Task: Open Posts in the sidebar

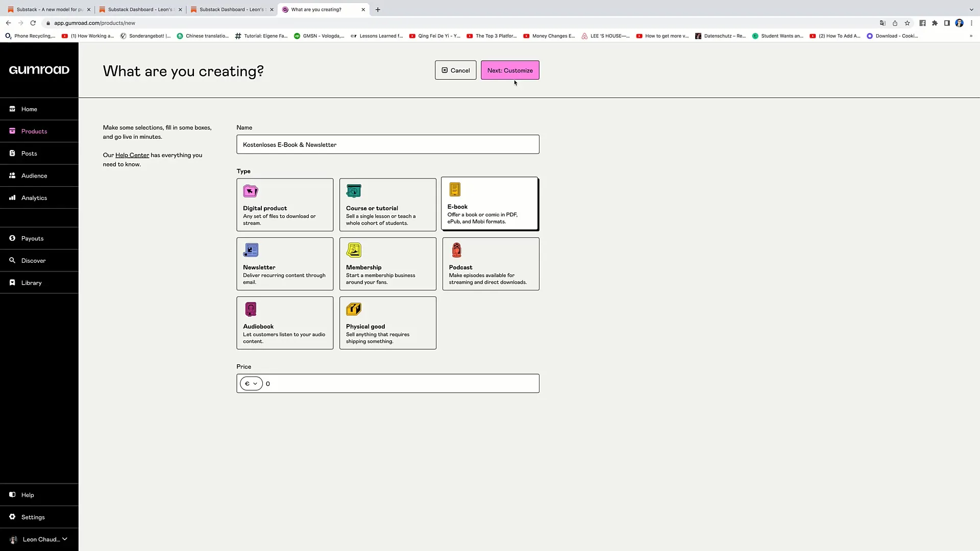Action: coord(39,153)
